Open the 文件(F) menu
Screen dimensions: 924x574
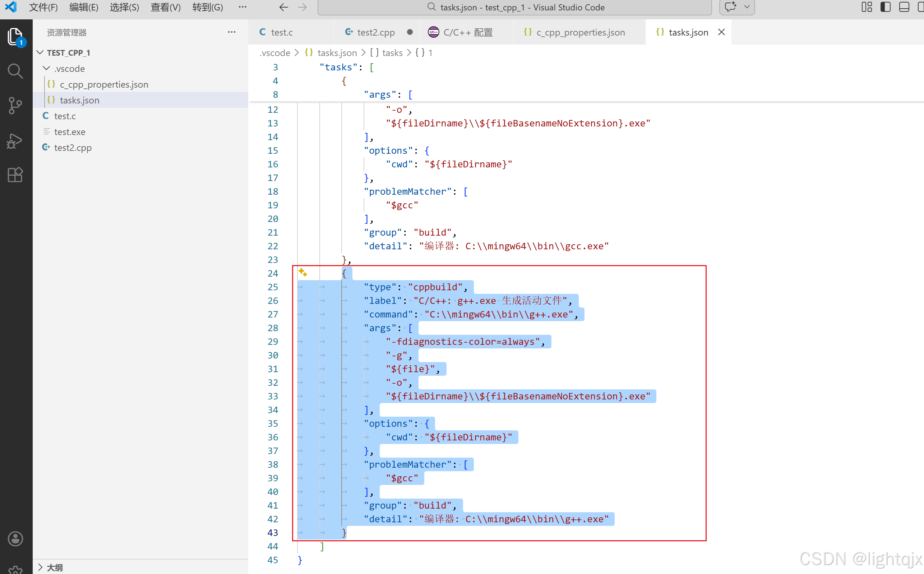point(43,7)
